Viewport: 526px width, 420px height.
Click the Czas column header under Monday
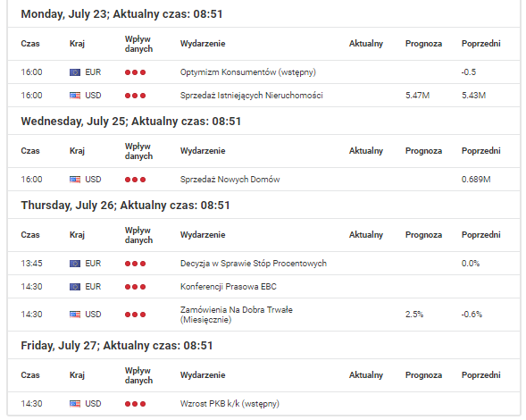pos(30,44)
